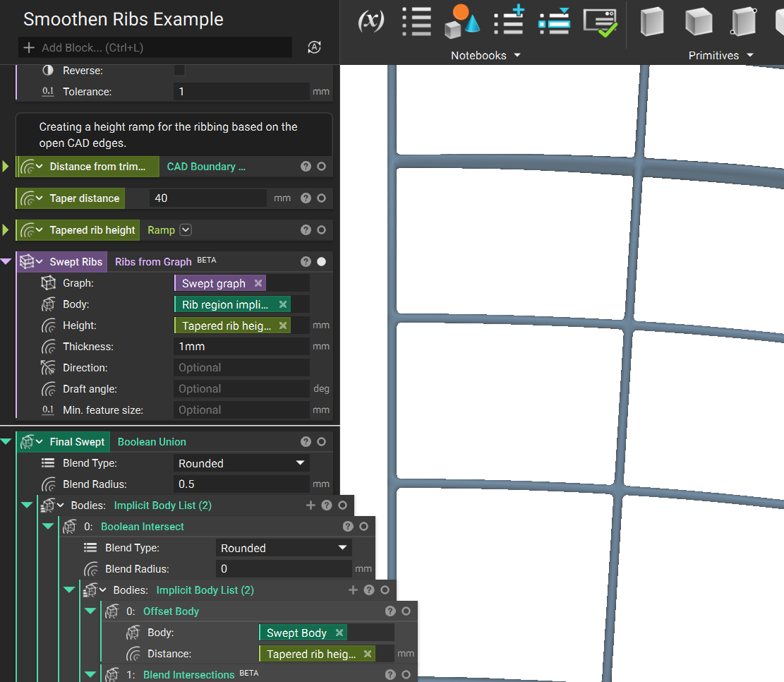Open the Notebooks ribbon group menu
This screenshot has width=784, height=682.
click(x=486, y=56)
